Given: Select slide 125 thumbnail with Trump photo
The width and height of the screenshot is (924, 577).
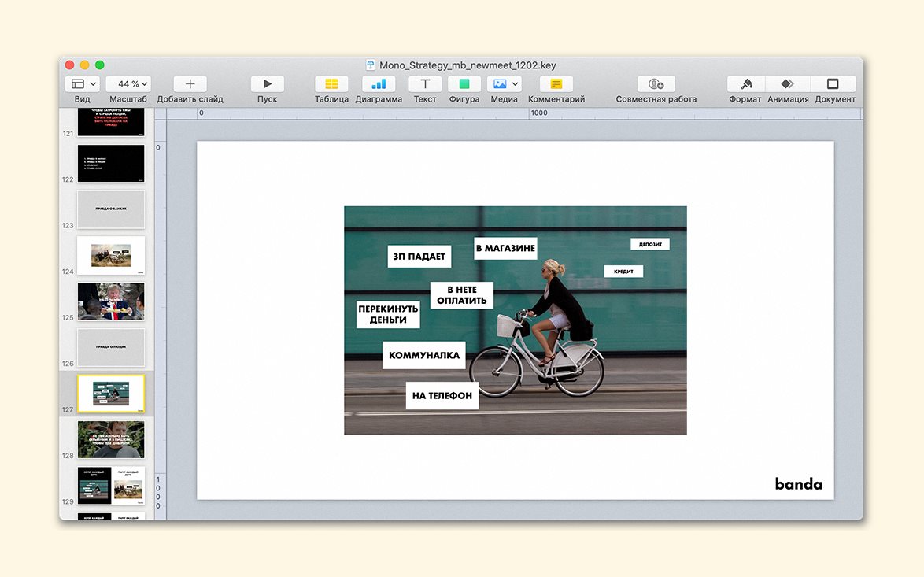Looking at the screenshot, I should point(111,301).
